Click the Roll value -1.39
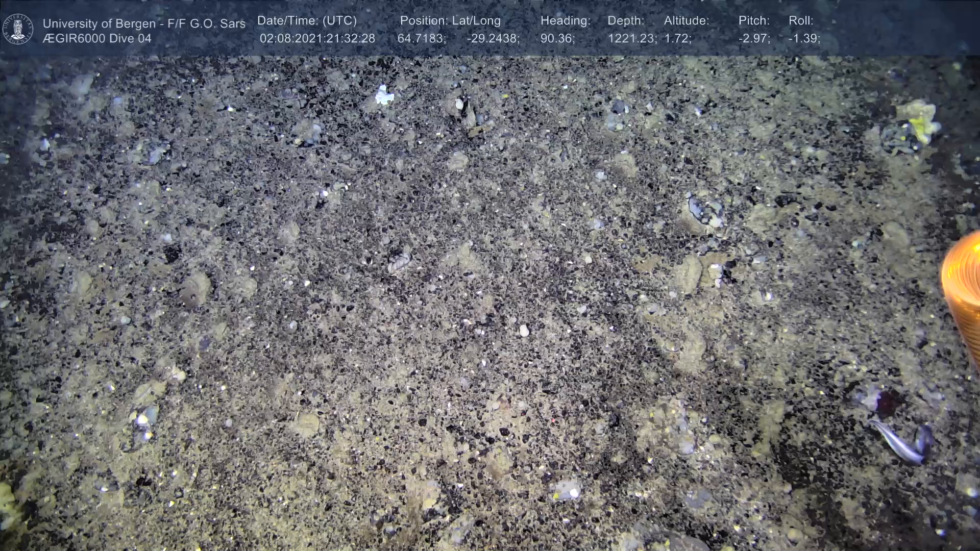980x551 pixels. [804, 39]
